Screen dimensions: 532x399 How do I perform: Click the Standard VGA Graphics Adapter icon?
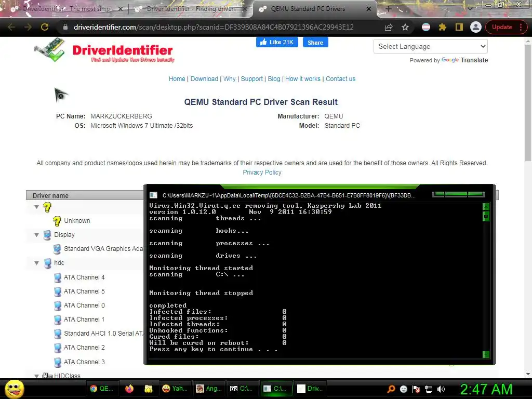coord(57,249)
